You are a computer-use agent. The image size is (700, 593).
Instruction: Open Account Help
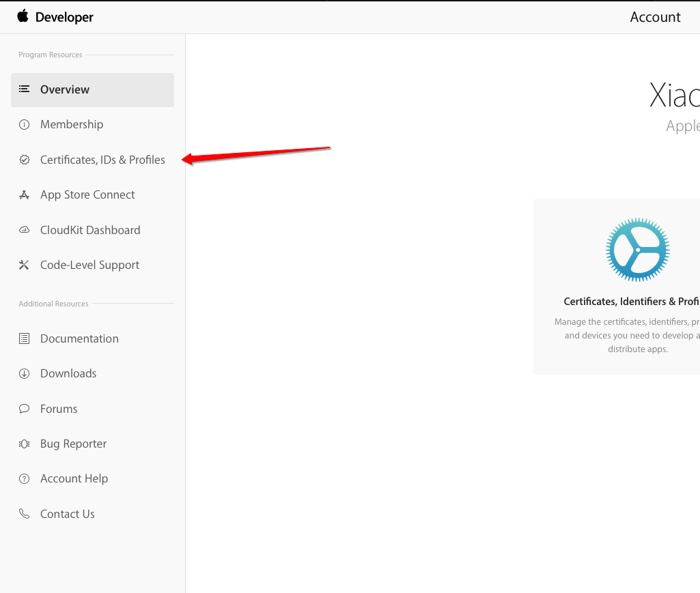[74, 479]
